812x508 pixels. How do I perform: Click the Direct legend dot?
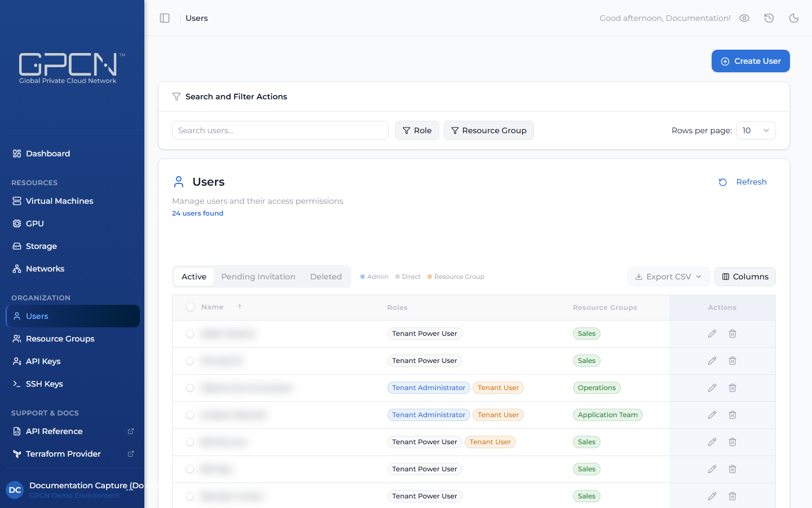[398, 277]
